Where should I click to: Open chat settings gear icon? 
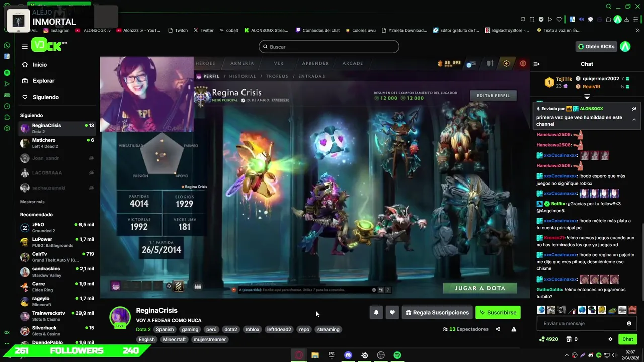tap(610, 339)
